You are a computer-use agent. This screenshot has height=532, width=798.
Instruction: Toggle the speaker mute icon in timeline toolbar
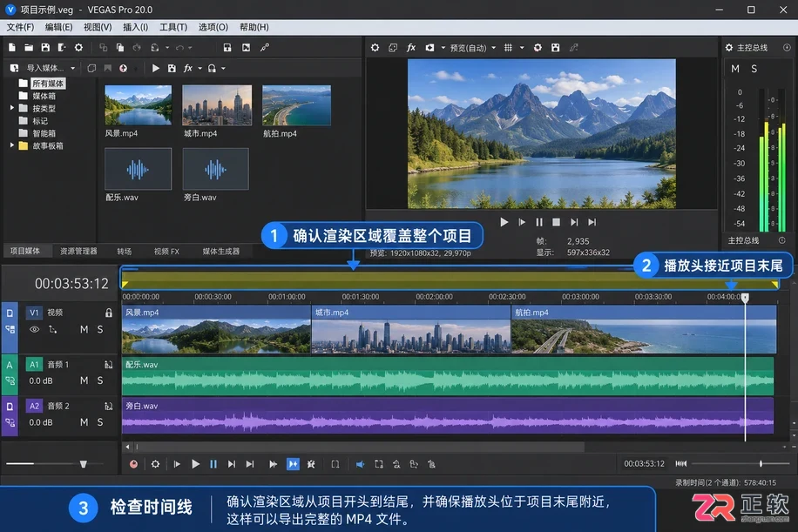(360, 464)
